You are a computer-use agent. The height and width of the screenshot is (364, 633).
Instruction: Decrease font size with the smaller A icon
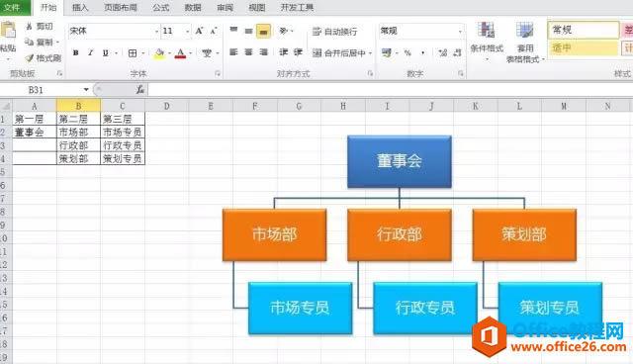click(x=214, y=31)
